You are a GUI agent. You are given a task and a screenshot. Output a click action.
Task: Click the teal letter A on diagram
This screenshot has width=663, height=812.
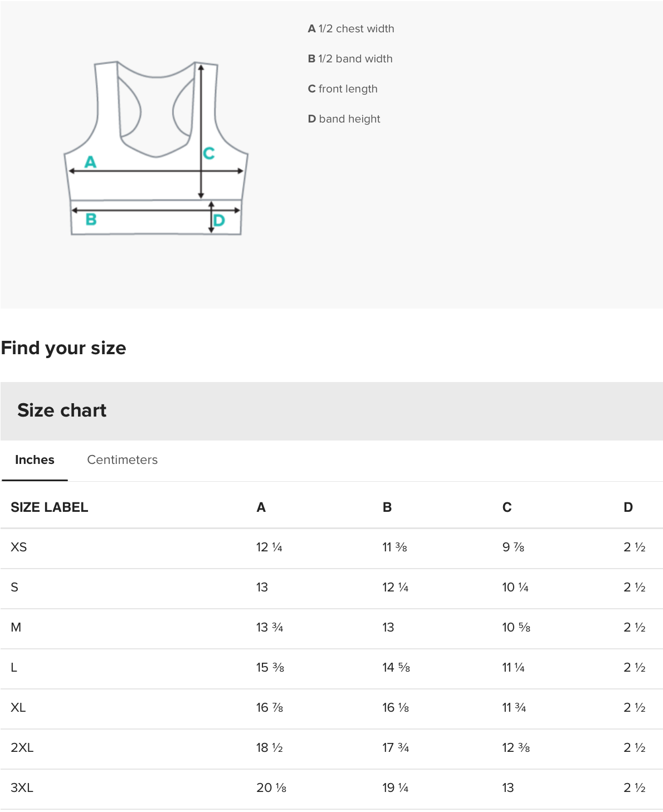pyautogui.click(x=90, y=162)
